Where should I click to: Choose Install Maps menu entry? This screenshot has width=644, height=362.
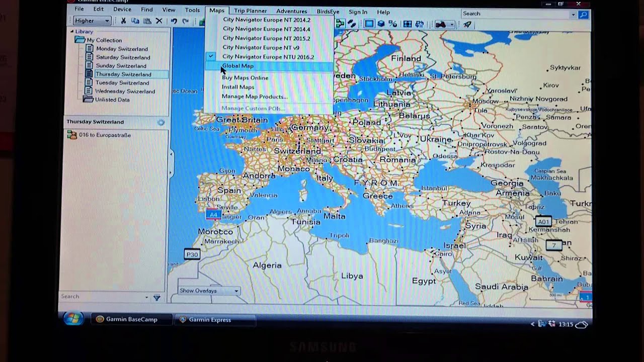(238, 87)
